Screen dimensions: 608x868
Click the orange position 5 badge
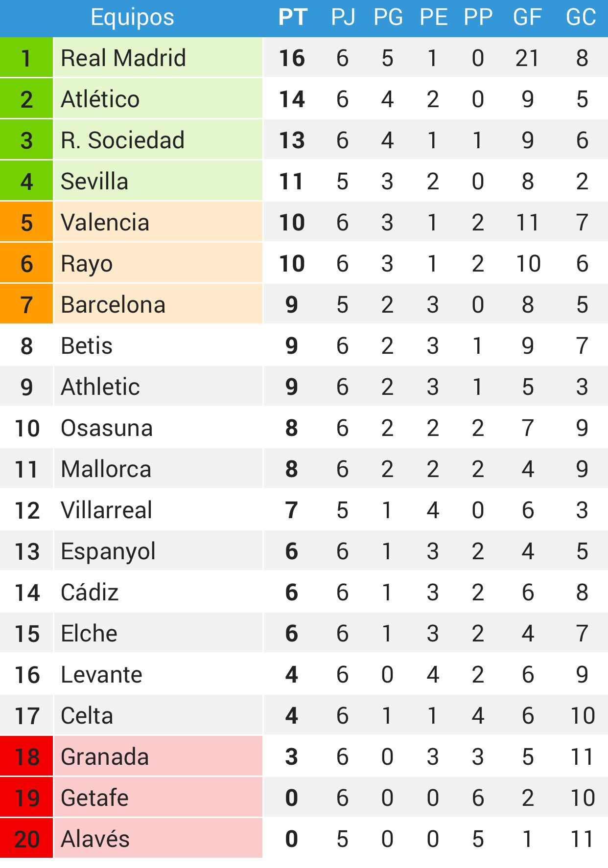pos(26,222)
